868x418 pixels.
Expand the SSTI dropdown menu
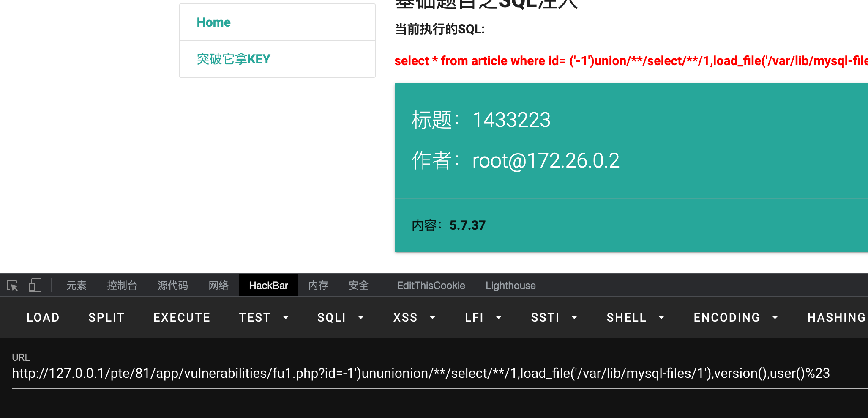click(554, 317)
